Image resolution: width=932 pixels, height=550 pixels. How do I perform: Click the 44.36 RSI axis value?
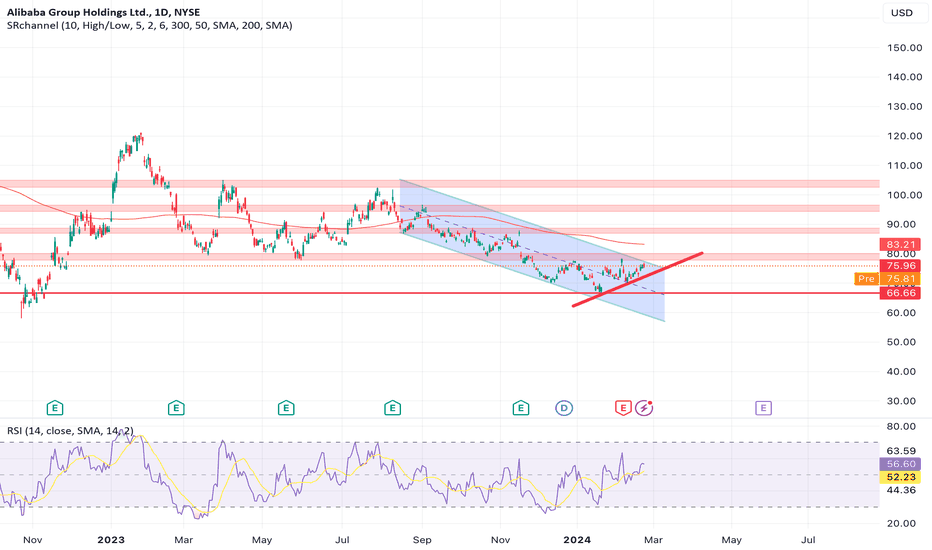tap(901, 490)
